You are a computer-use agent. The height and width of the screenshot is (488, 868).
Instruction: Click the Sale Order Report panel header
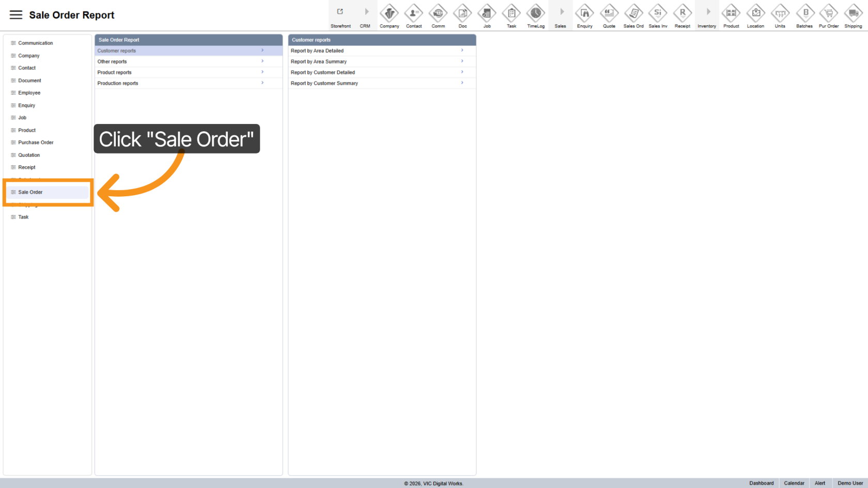(189, 40)
